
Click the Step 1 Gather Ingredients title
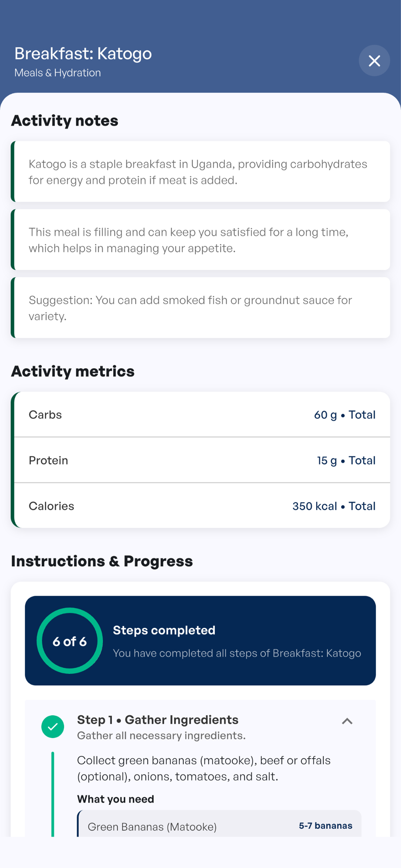158,720
